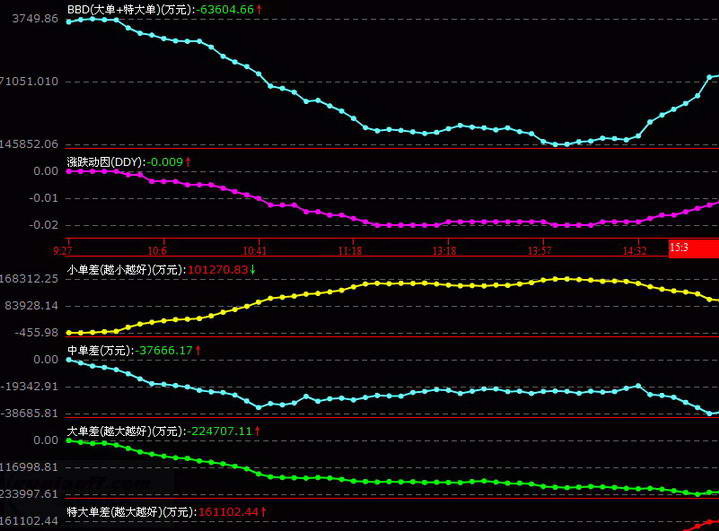Click the red up arrow after DDY value
Viewport: 719px width, 531px height.
(188, 162)
